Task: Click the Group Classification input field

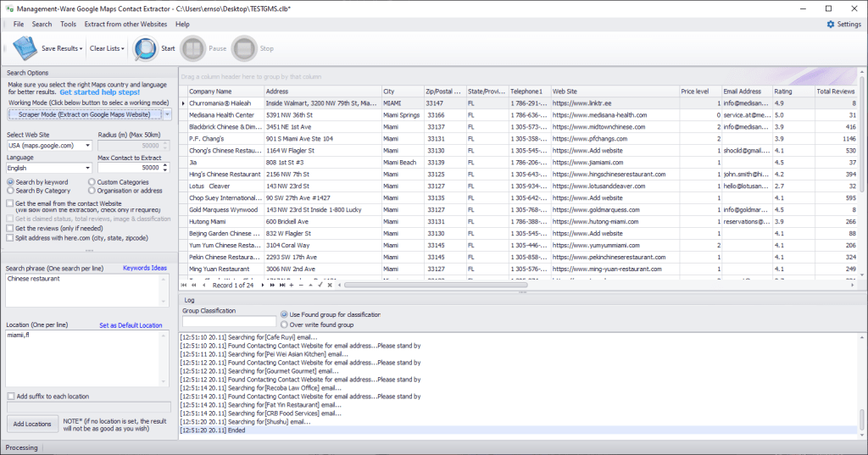Action: 229,321
